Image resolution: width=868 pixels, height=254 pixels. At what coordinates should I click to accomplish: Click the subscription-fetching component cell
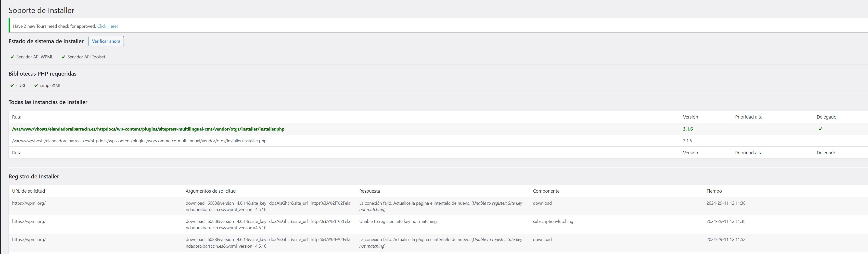click(553, 222)
